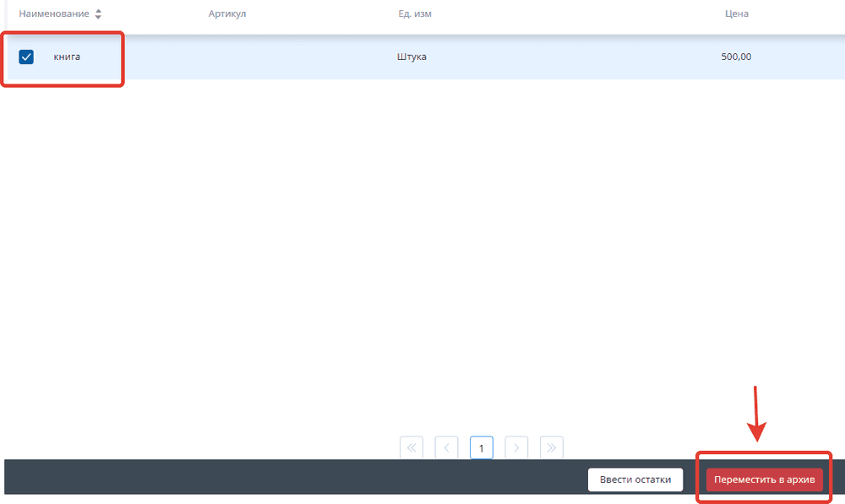Click the up arrow in Наименование sort icon

(x=98, y=11)
